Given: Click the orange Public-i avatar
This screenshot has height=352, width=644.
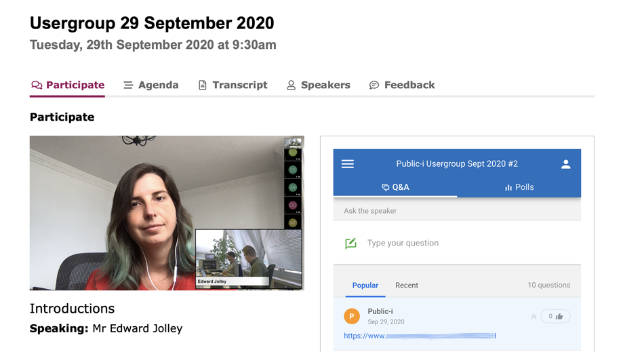Looking at the screenshot, I should coord(352,316).
